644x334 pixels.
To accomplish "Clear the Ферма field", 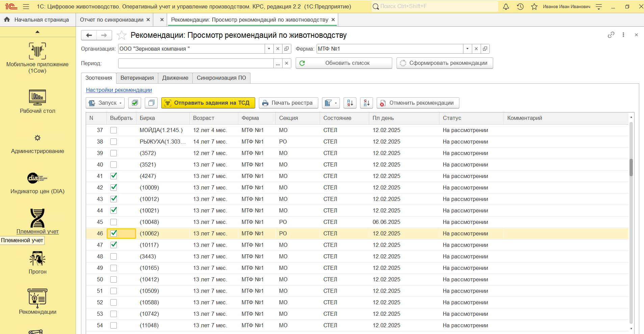I will click(x=476, y=49).
